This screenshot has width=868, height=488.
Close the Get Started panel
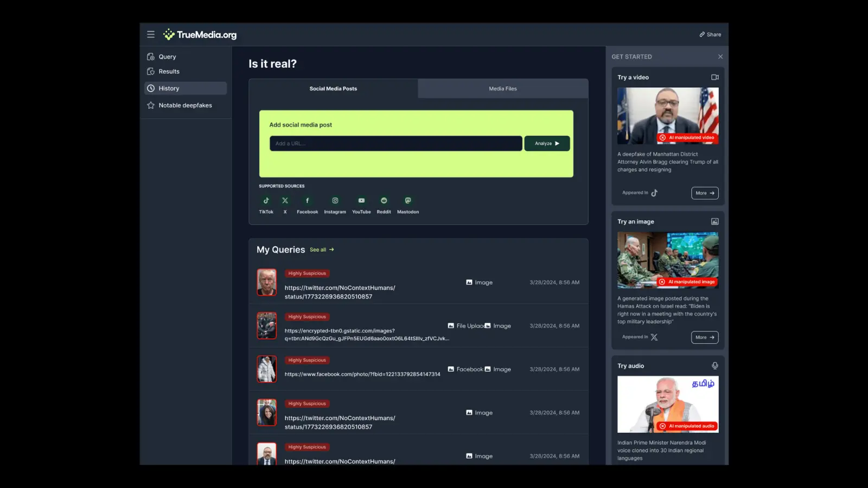click(x=720, y=57)
